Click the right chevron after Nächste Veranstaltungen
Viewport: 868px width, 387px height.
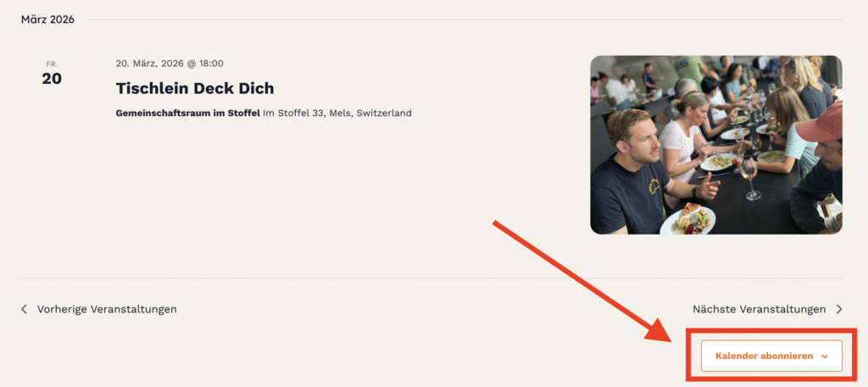[x=838, y=309]
